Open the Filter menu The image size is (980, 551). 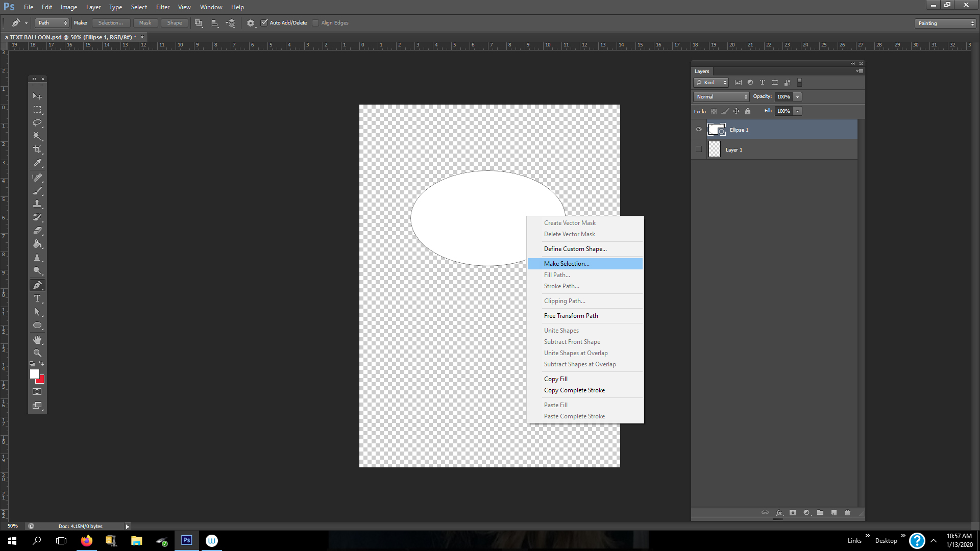[162, 7]
